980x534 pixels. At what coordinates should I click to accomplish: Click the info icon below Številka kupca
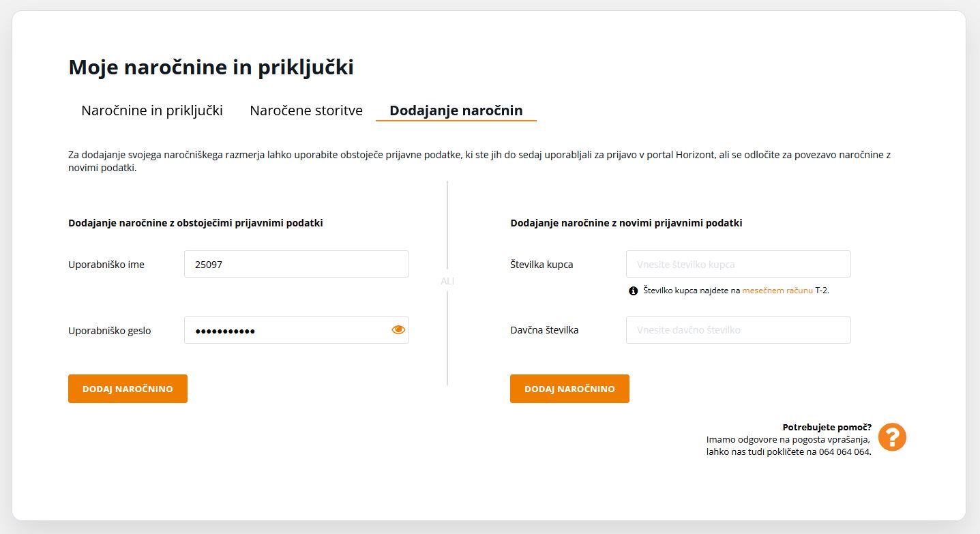click(x=633, y=291)
